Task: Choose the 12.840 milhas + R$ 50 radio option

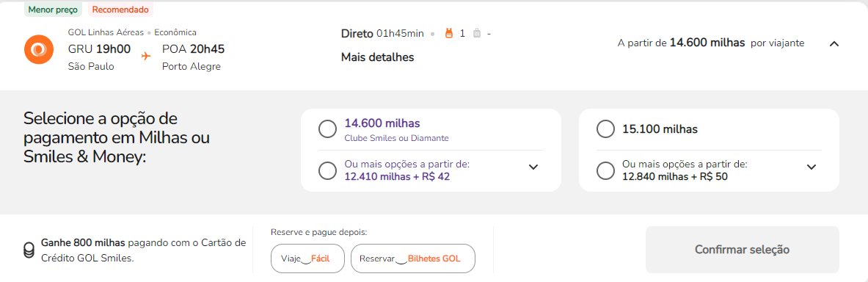Action: 605,170
